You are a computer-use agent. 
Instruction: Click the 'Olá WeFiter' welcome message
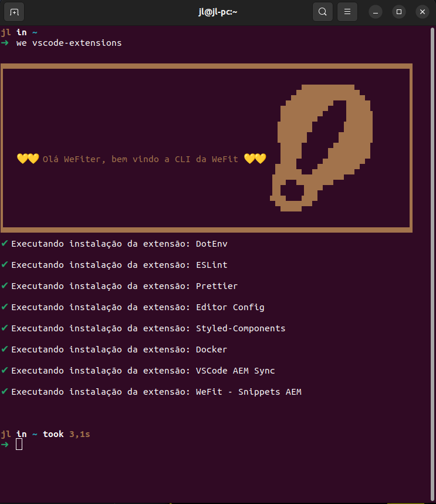[140, 159]
